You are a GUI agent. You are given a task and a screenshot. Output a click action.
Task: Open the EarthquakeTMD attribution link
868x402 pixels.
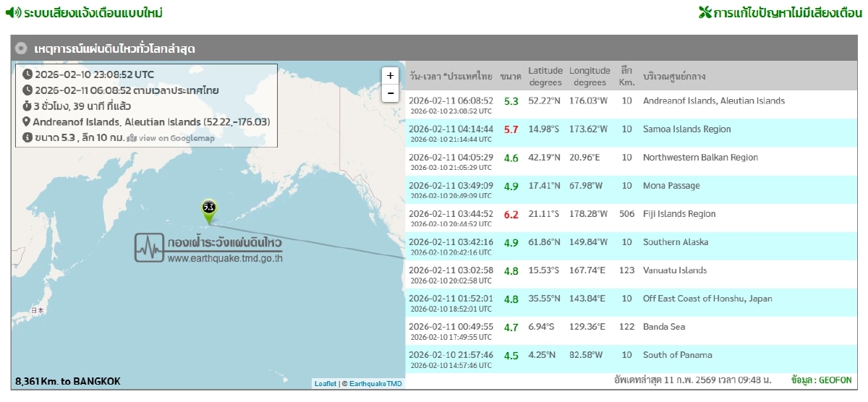pyautogui.click(x=375, y=384)
